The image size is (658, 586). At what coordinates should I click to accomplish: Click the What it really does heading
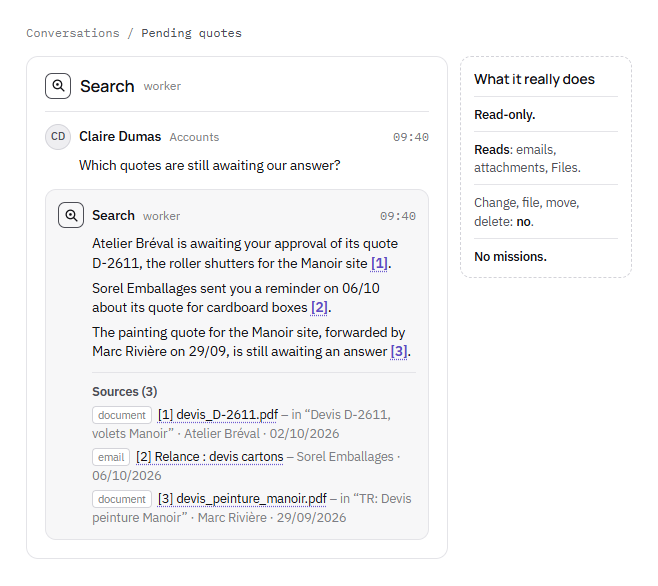[x=534, y=79]
